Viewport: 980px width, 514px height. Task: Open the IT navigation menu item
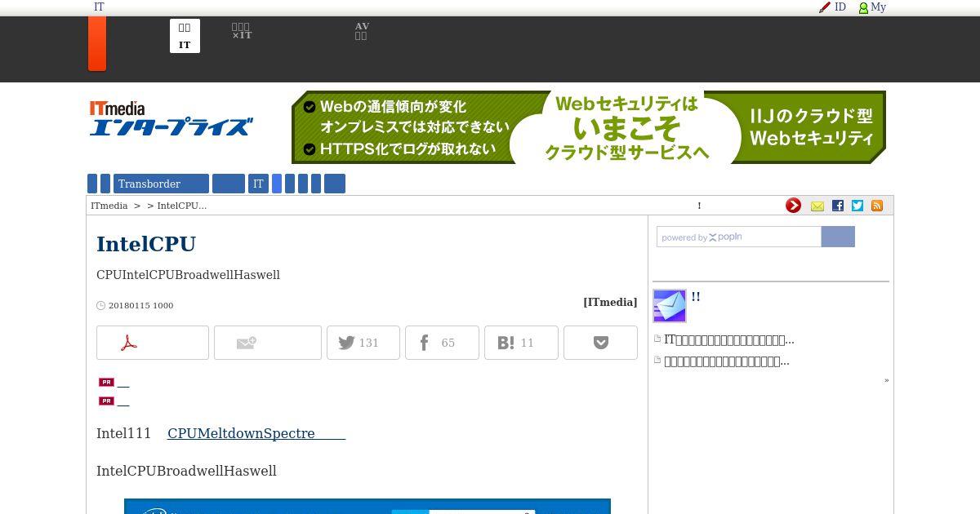(258, 184)
